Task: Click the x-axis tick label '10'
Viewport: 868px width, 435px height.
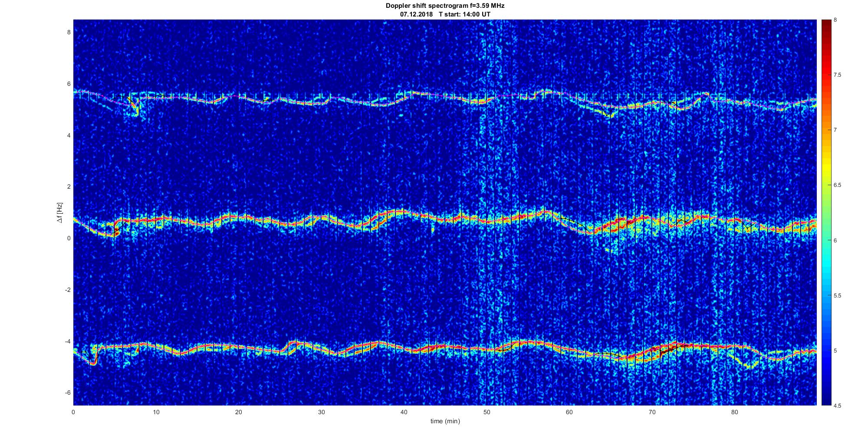Action: (156, 412)
